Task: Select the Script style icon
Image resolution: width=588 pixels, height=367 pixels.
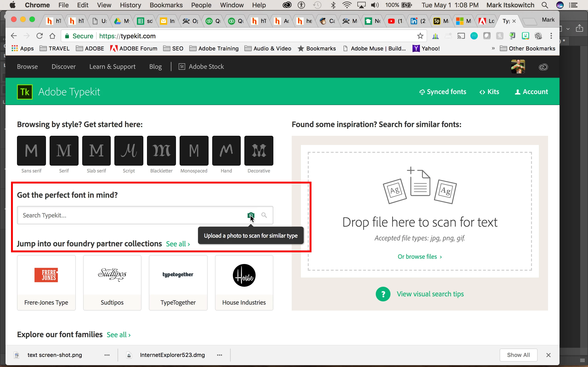Action: [129, 150]
